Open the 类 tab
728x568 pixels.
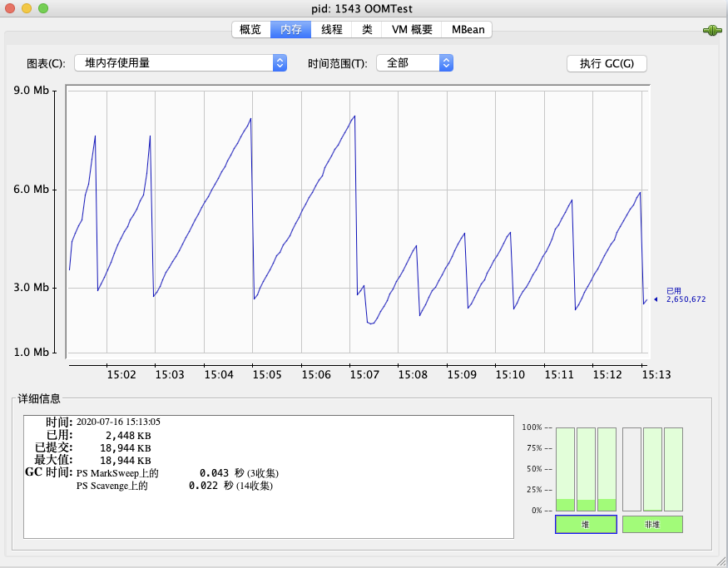click(367, 30)
